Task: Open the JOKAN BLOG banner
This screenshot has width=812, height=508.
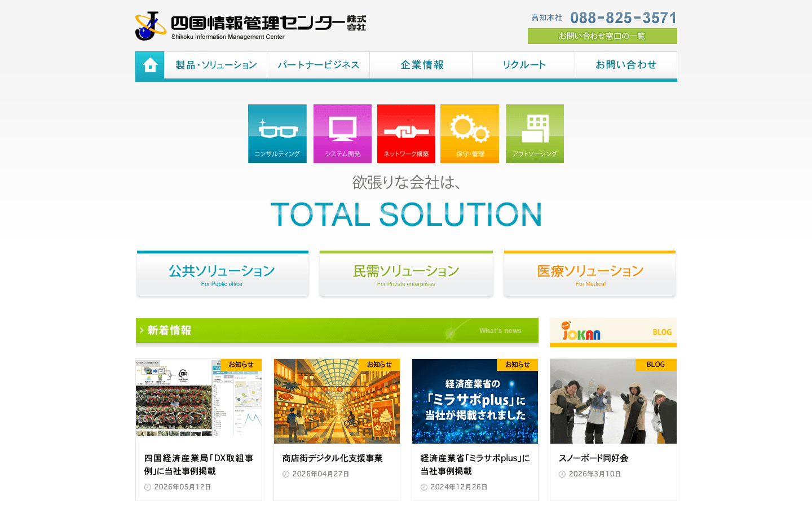Action: pyautogui.click(x=613, y=332)
